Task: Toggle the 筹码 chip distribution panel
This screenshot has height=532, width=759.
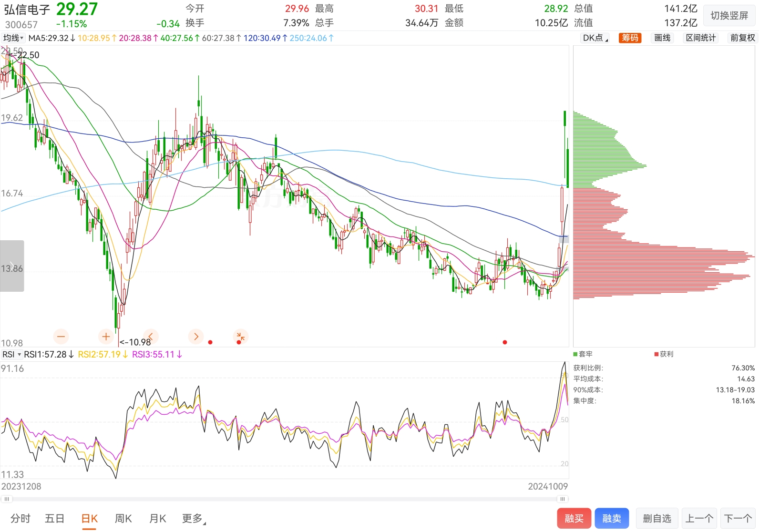Action: click(x=630, y=38)
